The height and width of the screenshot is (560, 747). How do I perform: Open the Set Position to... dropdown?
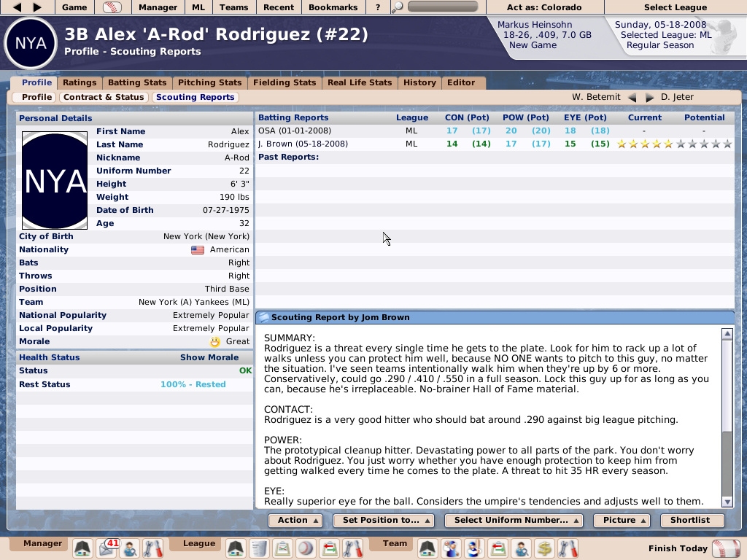coord(384,521)
